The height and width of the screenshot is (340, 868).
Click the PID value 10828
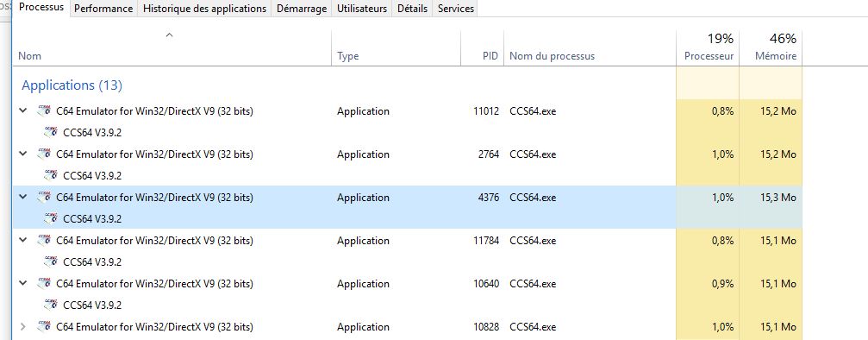(486, 327)
